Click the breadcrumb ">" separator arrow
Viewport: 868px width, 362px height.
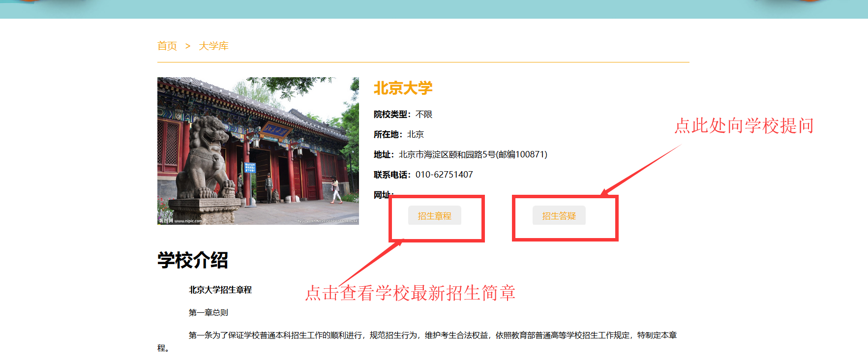click(188, 46)
